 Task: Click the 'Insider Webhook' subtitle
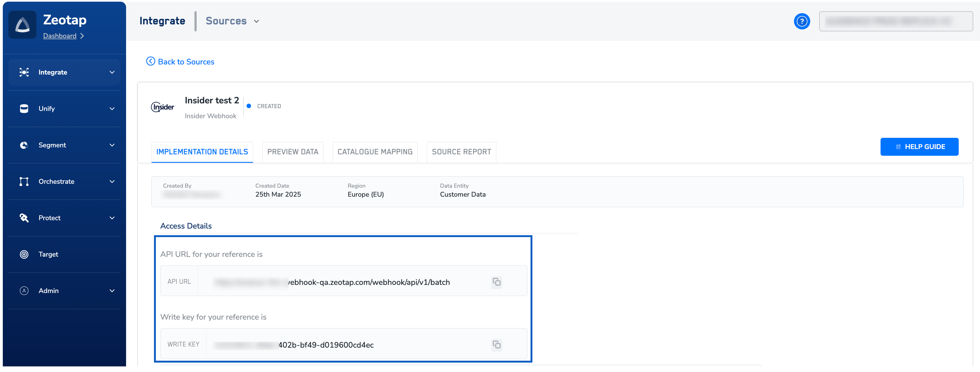pos(210,116)
